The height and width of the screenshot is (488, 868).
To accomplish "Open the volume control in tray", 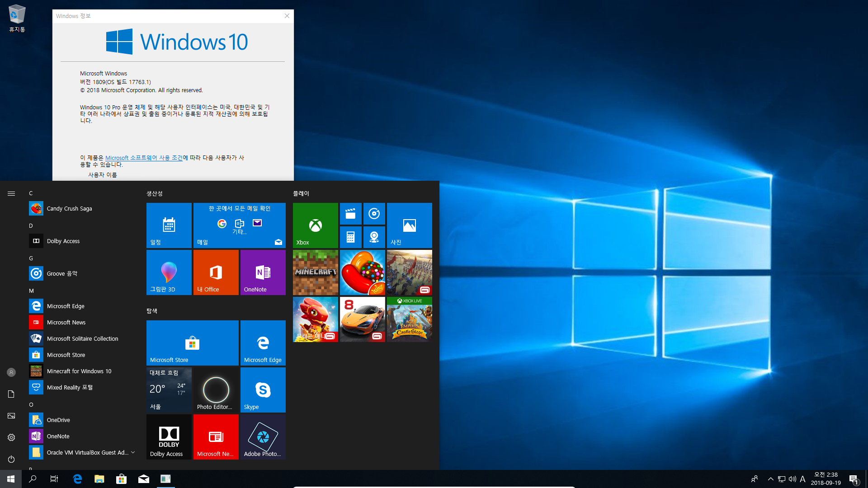I will (x=792, y=479).
